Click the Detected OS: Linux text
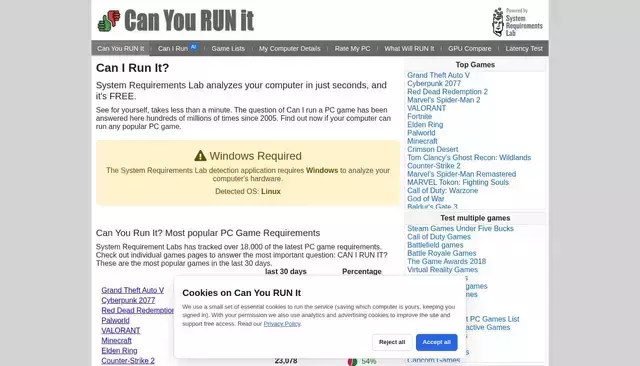 coord(248,191)
